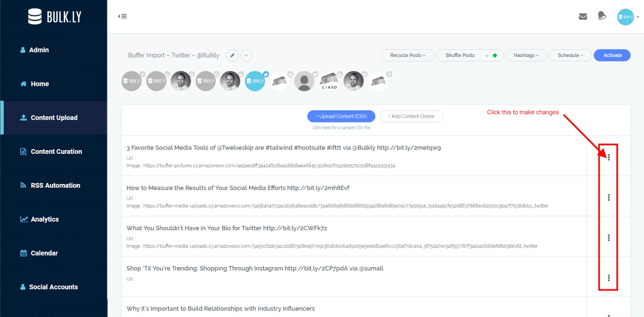The image size is (644, 317).
Task: Open the profile avatar menu top right
Action: [x=625, y=17]
